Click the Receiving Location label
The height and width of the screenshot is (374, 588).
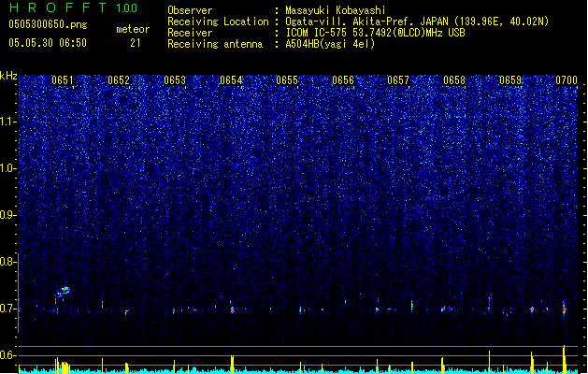(x=218, y=22)
